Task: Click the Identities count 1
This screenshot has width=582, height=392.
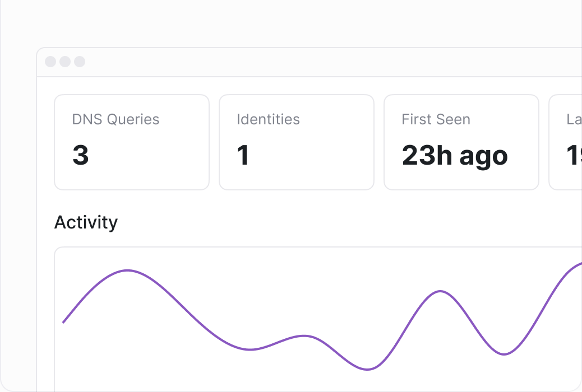Action: click(243, 155)
